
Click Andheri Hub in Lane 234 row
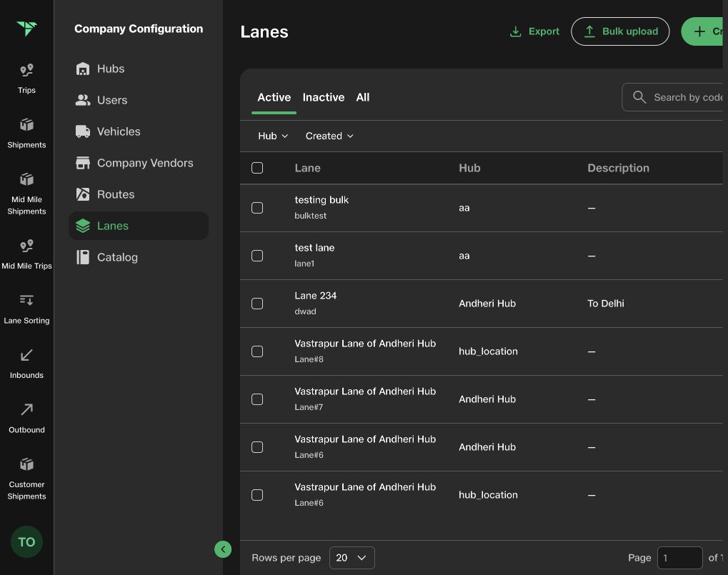click(x=487, y=304)
